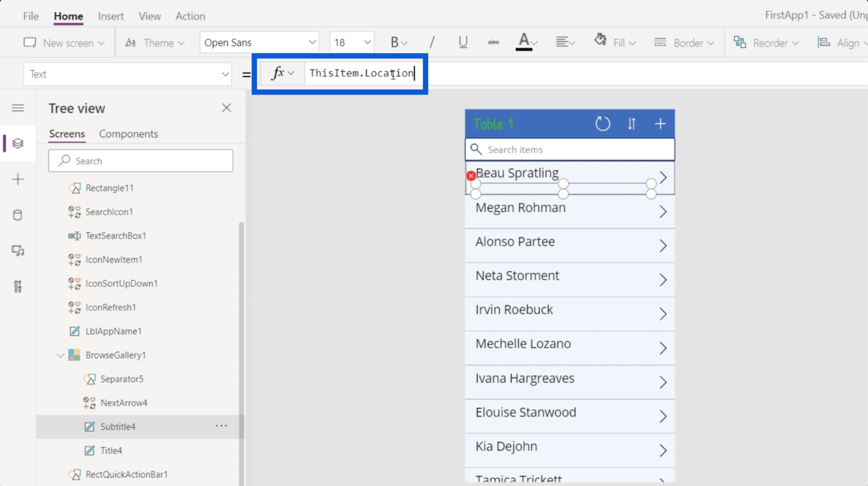This screenshot has height=486, width=868.
Task: Select NextArrow4 in tree
Action: click(x=123, y=403)
